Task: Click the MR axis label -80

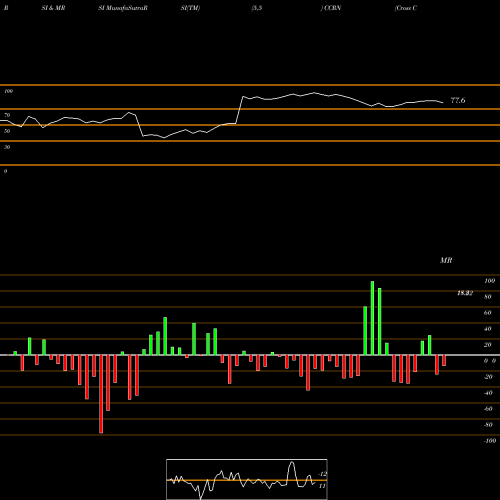Action: click(x=488, y=425)
